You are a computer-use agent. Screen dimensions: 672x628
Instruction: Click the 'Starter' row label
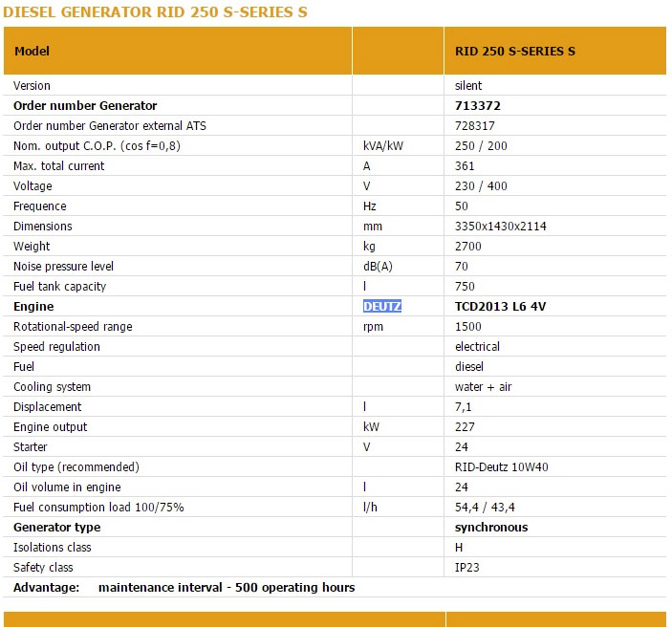(x=30, y=447)
